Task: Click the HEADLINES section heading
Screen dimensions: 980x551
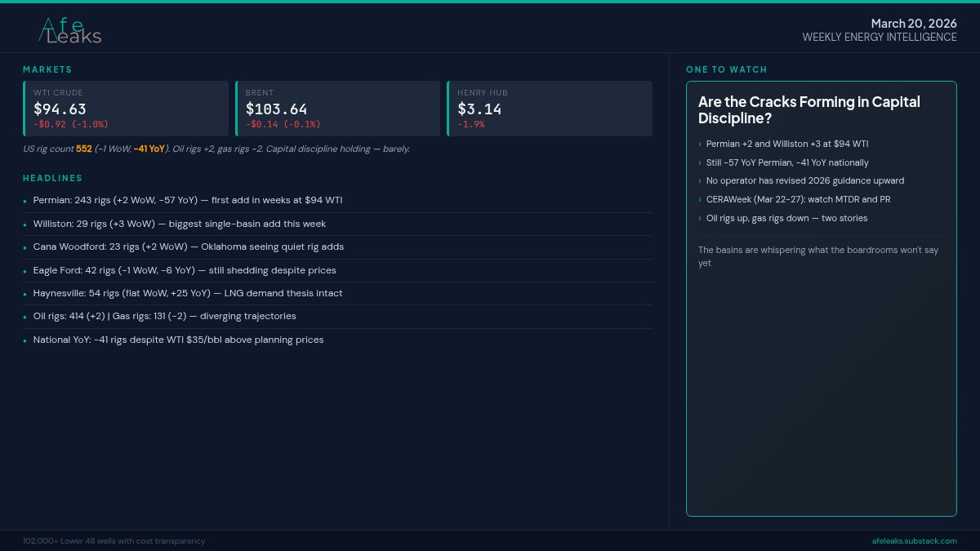Action: coord(52,178)
